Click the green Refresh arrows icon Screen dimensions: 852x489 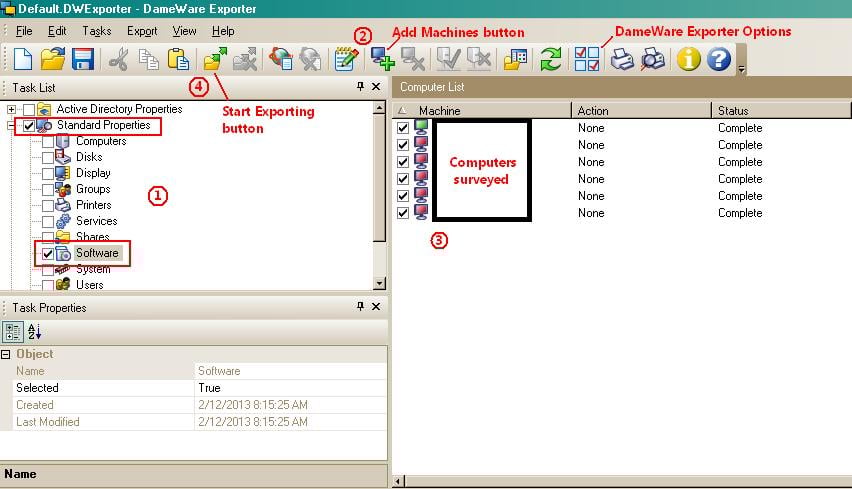coord(550,59)
